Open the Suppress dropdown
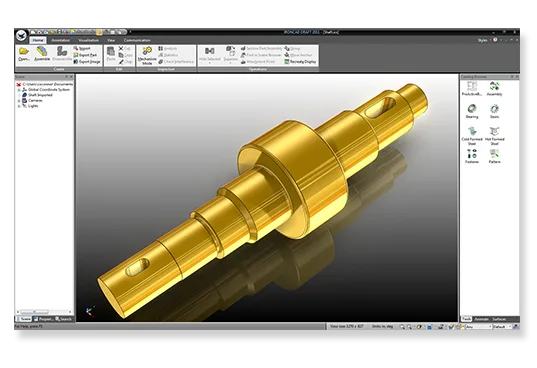The image size is (537, 368). (x=230, y=63)
